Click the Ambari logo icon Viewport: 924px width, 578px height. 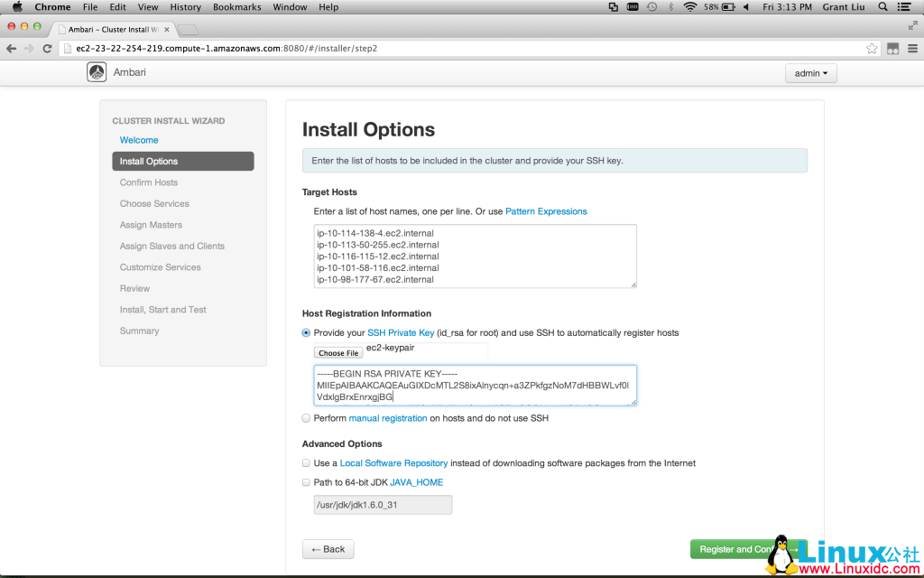(97, 73)
